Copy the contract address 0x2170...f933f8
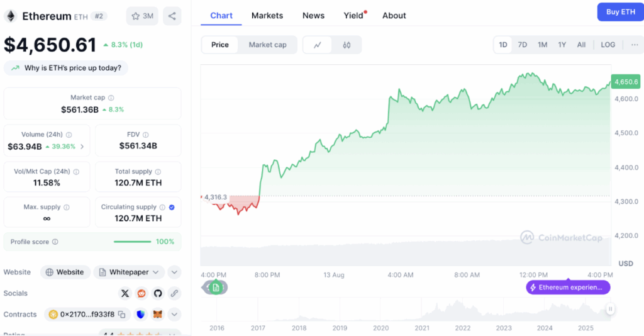Screen dimensions: 644x336 [x=122, y=314]
